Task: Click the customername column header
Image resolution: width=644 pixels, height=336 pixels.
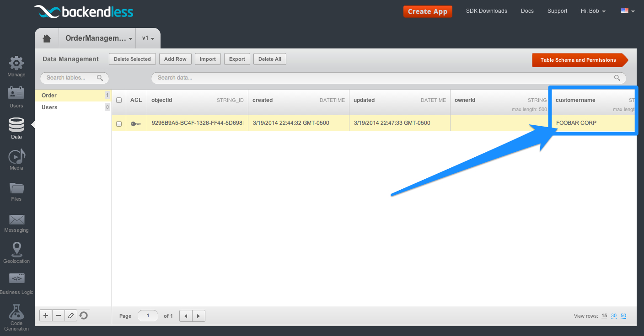Action: [x=594, y=101]
